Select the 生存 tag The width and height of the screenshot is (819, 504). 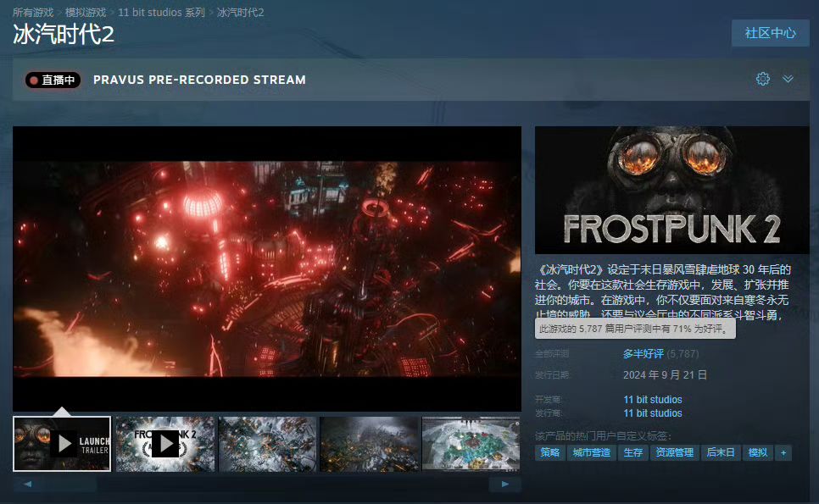633,452
